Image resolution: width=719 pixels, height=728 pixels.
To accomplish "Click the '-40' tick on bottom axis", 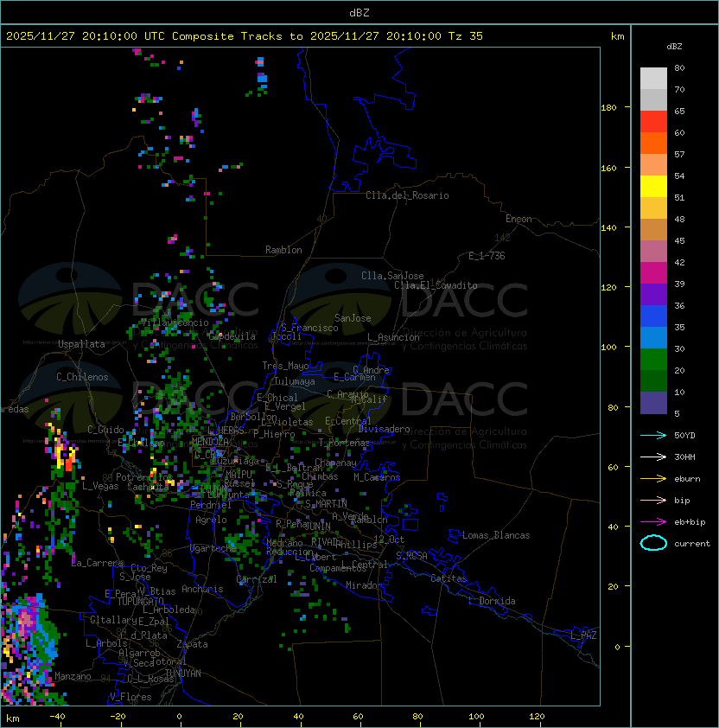I will pyautogui.click(x=57, y=717).
